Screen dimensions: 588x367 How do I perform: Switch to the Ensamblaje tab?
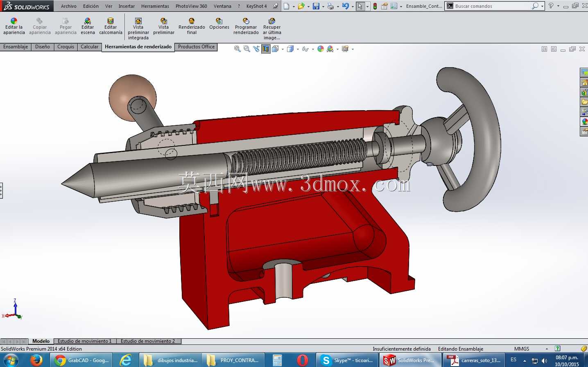pyautogui.click(x=16, y=47)
